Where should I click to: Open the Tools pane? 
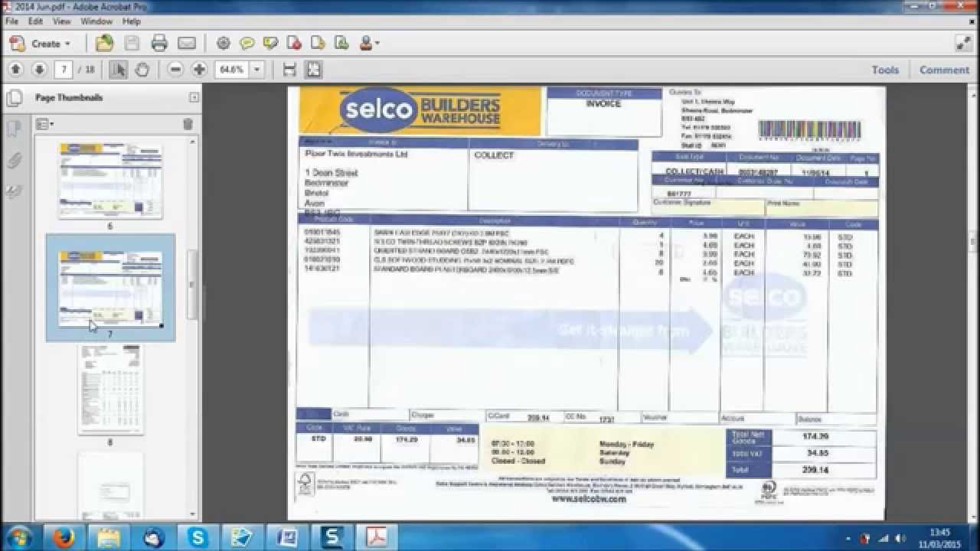point(885,70)
